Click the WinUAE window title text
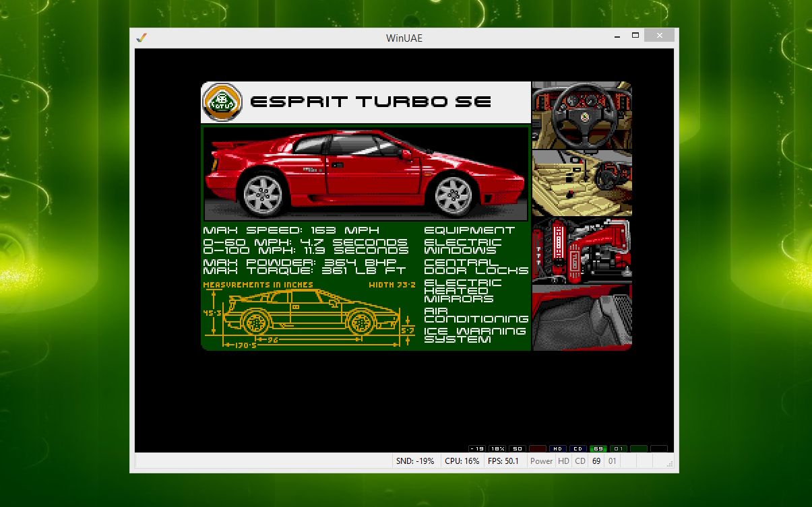 click(404, 38)
